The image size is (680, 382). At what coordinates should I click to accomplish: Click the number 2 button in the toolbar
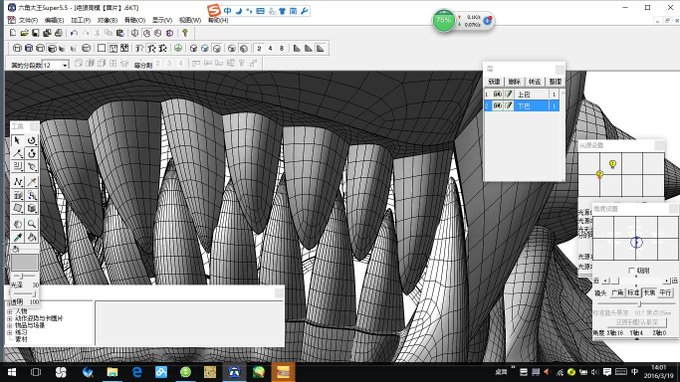pos(259,48)
